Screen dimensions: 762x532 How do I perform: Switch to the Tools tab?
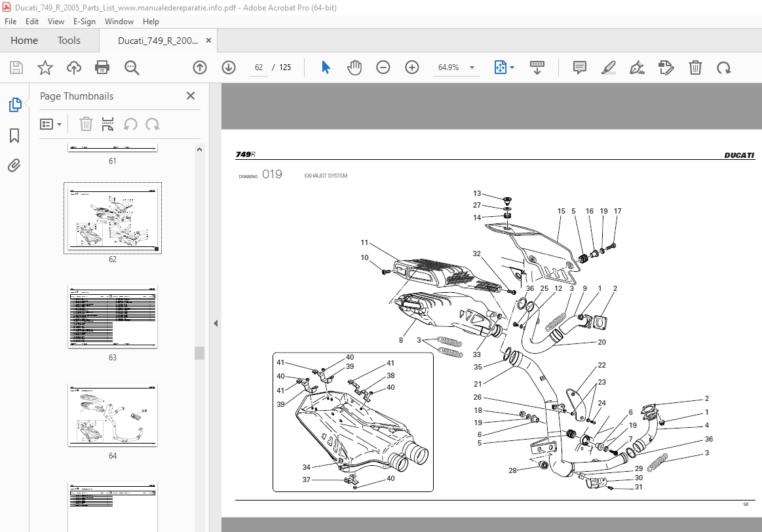pos(69,41)
